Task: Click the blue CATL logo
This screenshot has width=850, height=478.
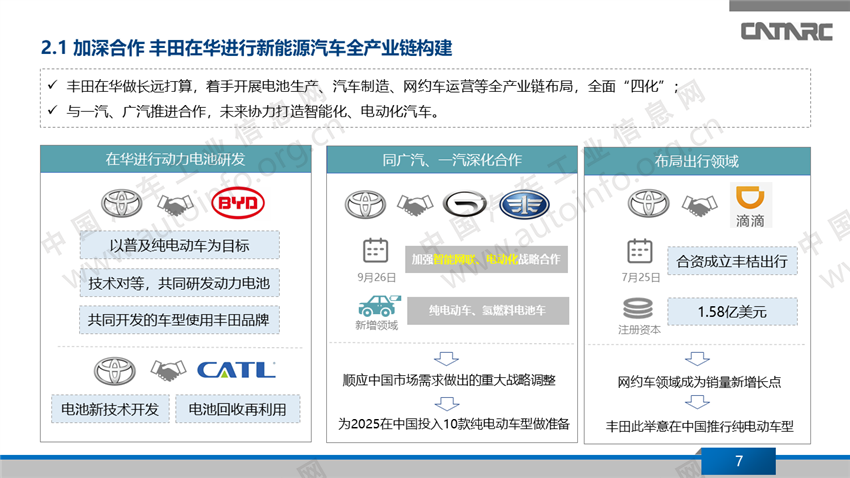Action: pos(236,370)
